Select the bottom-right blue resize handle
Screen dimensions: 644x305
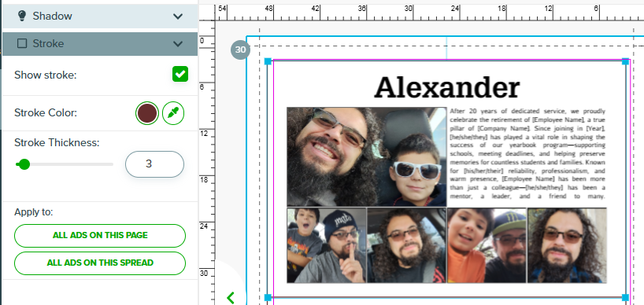[626, 297]
